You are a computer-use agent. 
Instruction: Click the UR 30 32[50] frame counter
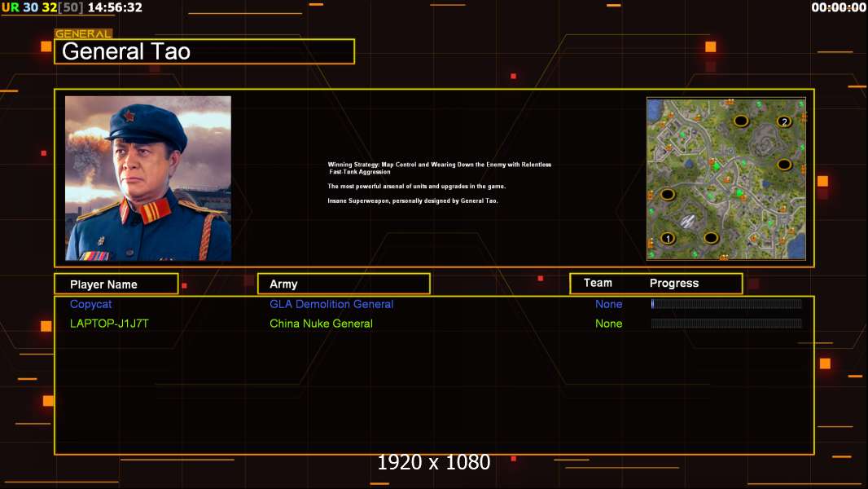42,7
